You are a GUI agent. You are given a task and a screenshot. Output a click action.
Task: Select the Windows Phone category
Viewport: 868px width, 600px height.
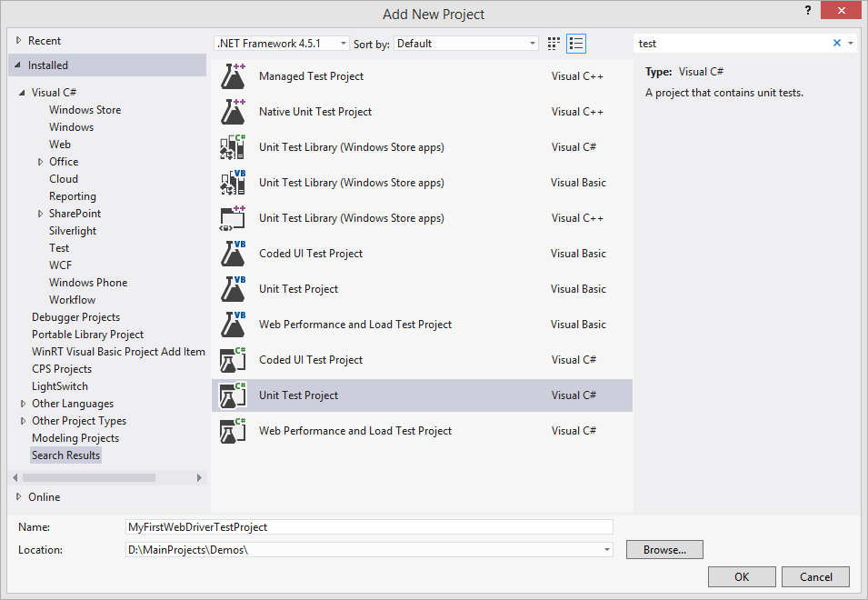tap(88, 283)
